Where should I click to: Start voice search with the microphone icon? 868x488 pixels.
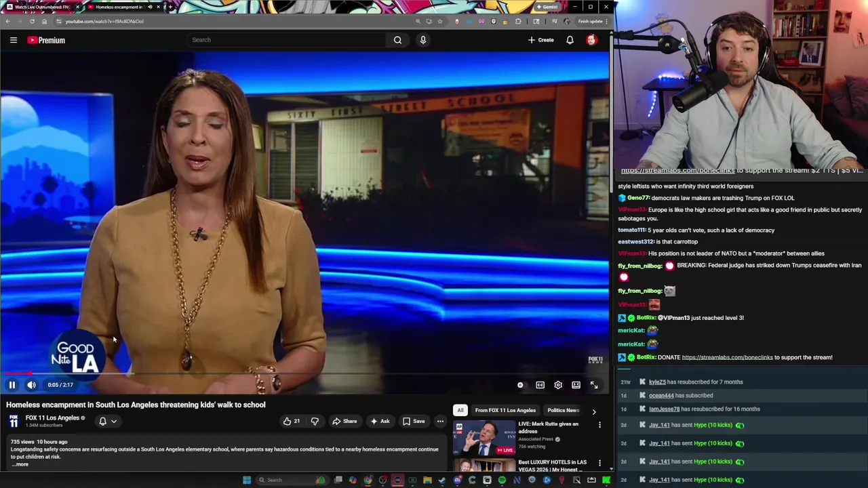[423, 40]
